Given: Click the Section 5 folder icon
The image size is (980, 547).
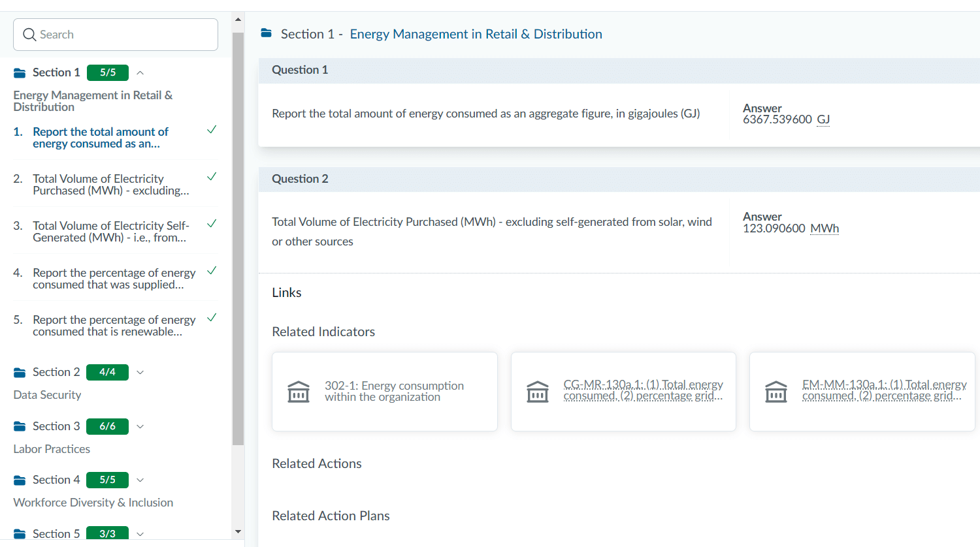Looking at the screenshot, I should 20,534.
